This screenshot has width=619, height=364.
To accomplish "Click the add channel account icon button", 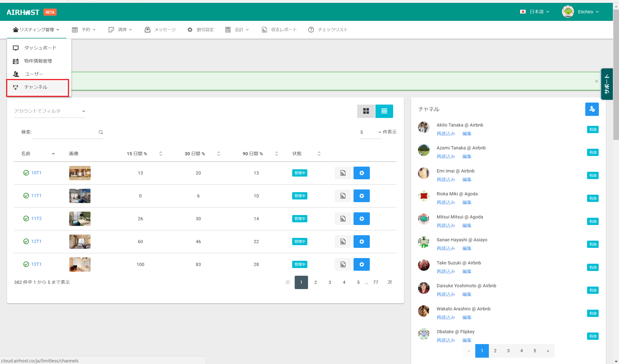I will pyautogui.click(x=592, y=109).
